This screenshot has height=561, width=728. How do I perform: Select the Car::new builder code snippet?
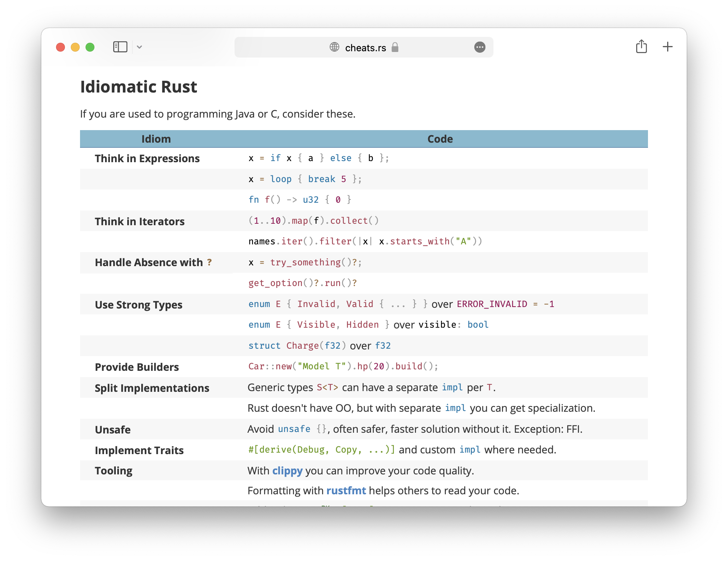343,366
